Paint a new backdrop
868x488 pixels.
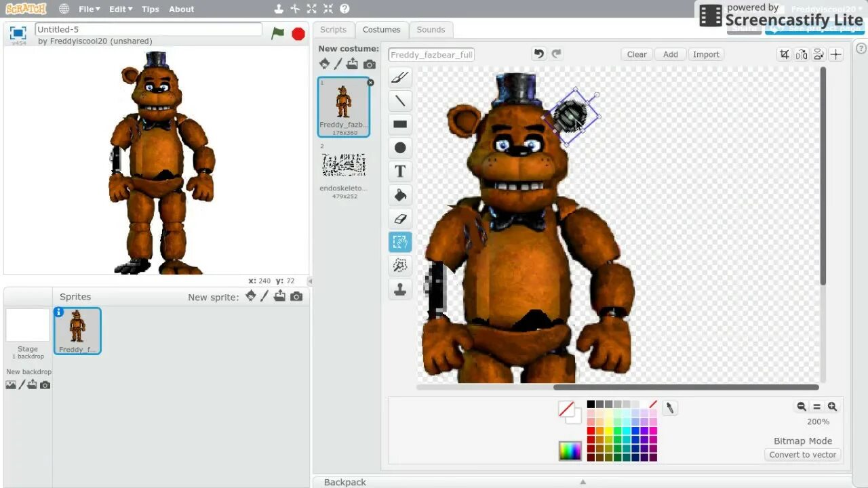point(22,384)
